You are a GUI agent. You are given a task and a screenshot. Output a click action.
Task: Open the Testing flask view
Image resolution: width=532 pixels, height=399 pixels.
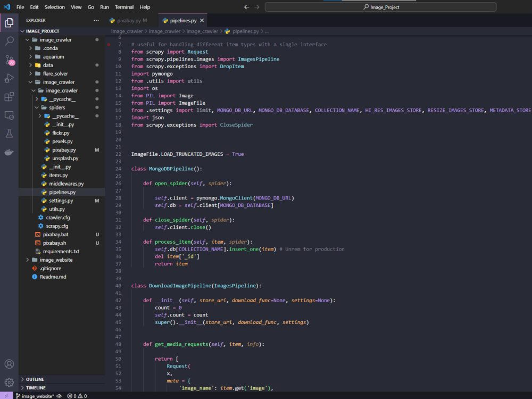[x=9, y=134]
